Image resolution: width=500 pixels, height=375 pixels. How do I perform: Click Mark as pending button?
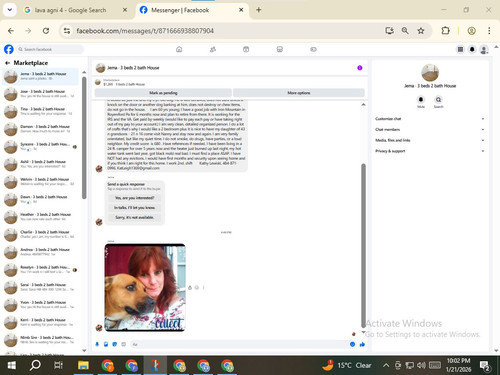[x=163, y=93]
